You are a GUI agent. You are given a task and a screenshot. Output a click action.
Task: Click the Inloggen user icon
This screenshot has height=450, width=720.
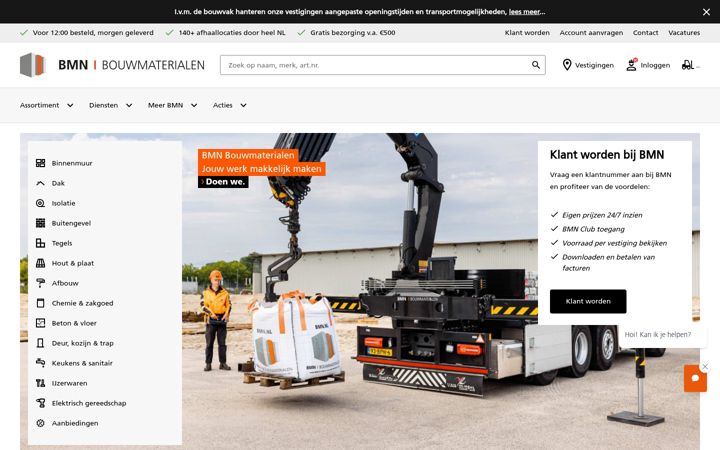[632, 65]
